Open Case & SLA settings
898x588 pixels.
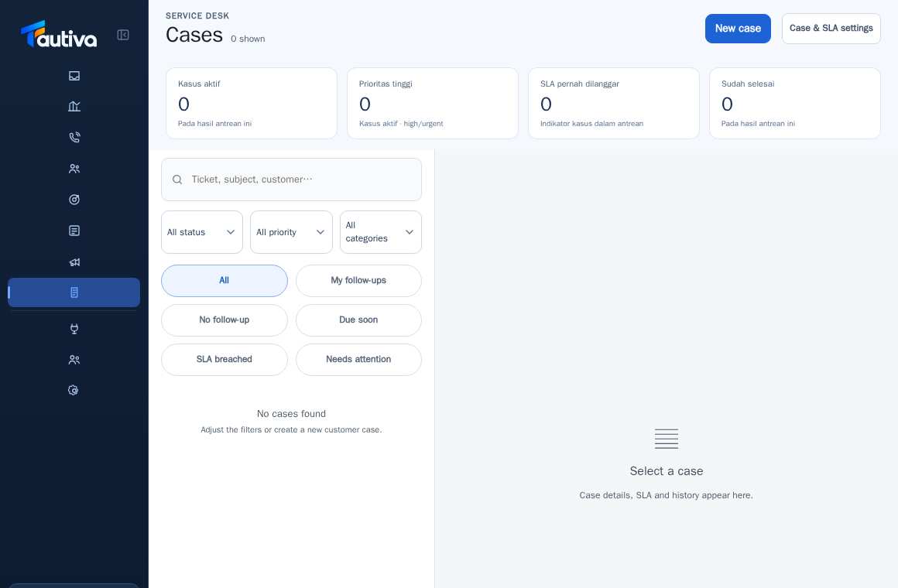click(x=831, y=29)
